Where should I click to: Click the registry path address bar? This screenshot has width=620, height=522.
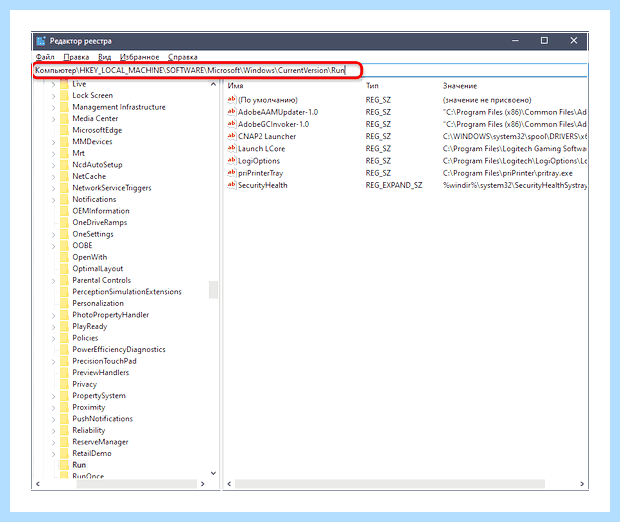[310, 70]
